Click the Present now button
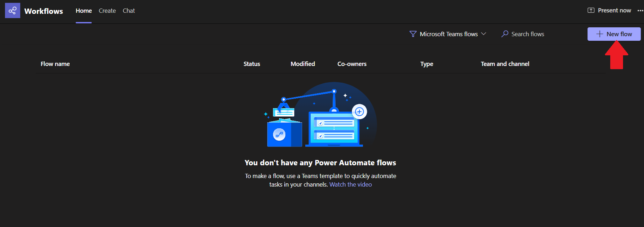 coord(609,10)
